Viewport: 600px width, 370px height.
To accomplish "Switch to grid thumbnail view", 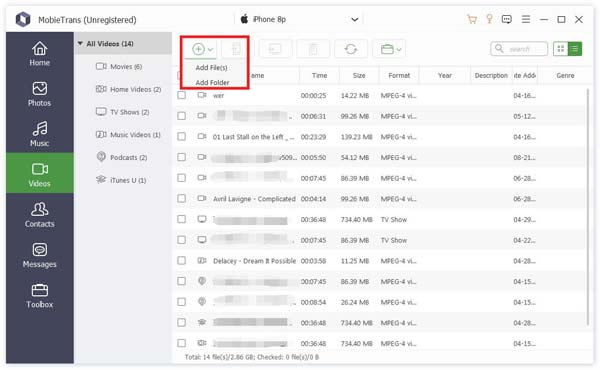I will pyautogui.click(x=561, y=49).
